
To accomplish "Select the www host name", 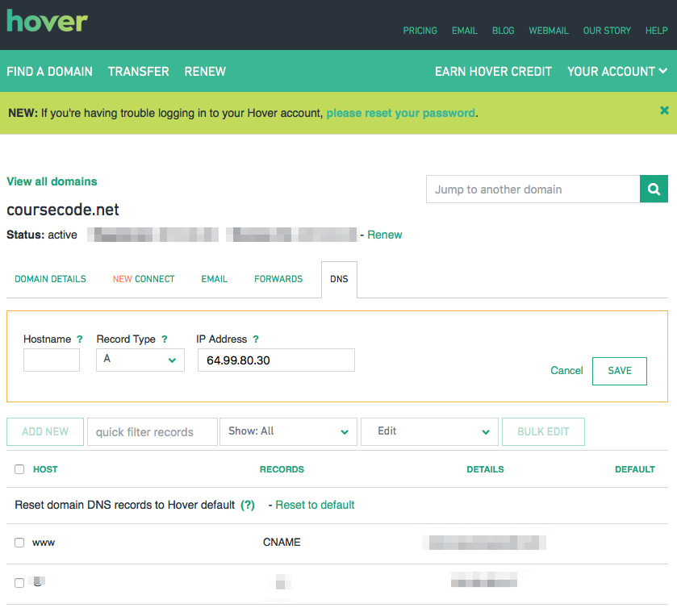I will coord(44,543).
